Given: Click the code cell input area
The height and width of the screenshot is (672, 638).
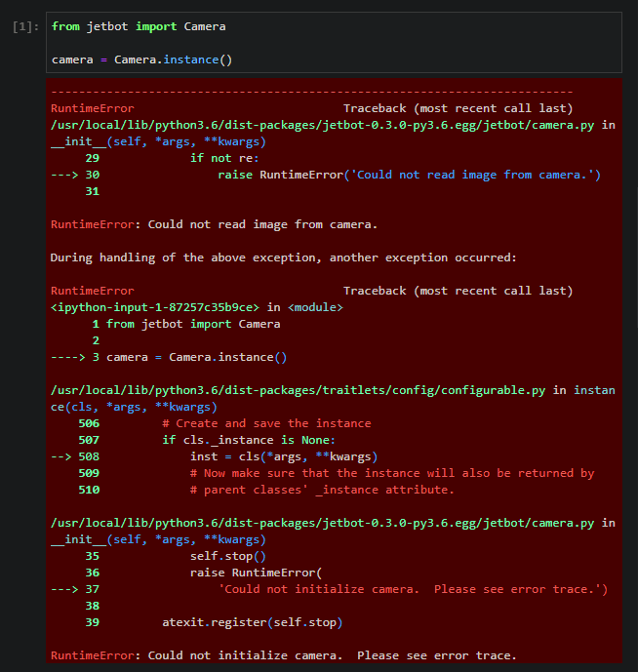Looking at the screenshot, I should coord(334,43).
